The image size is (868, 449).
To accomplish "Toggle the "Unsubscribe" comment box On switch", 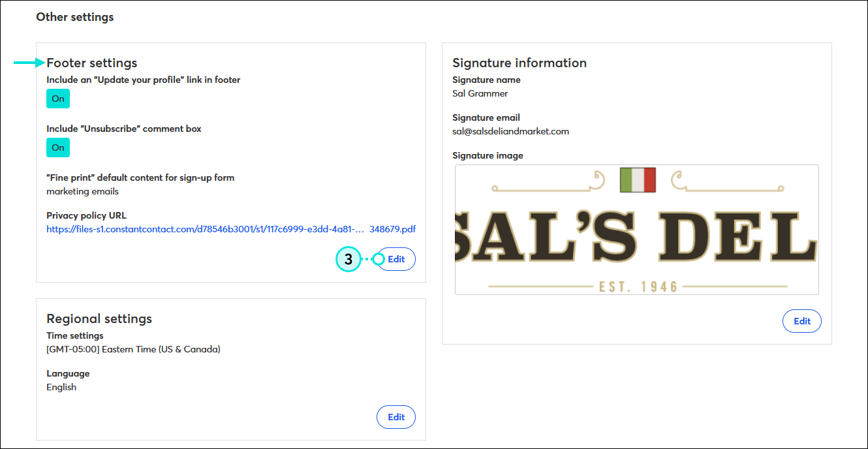I will [58, 147].
